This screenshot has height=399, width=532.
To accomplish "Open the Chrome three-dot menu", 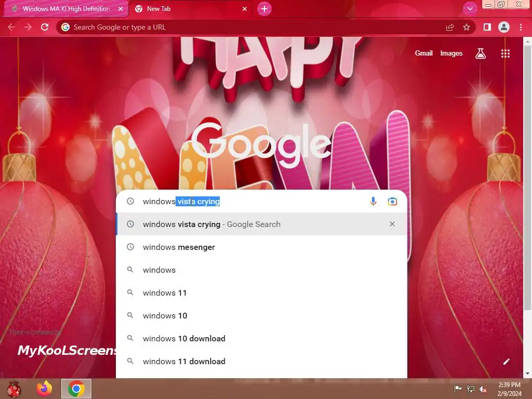I will tap(521, 27).
